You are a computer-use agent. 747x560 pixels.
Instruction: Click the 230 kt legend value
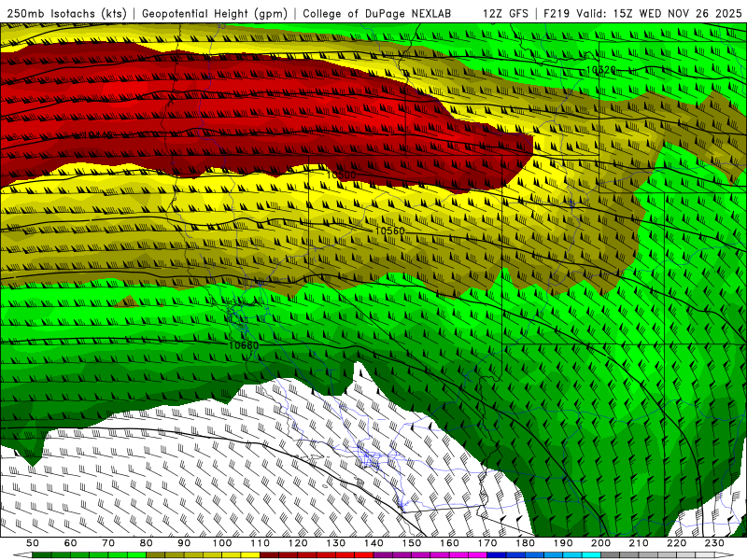pyautogui.click(x=714, y=543)
